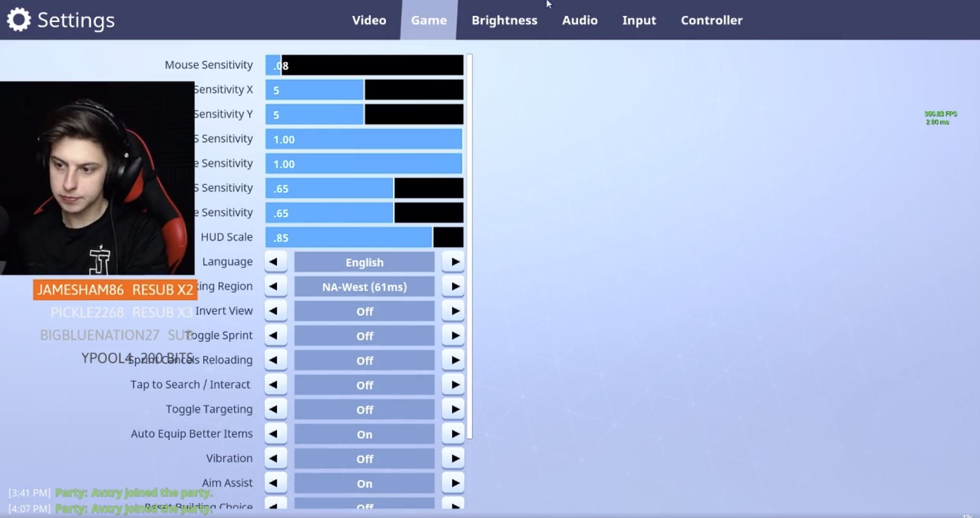Click right arrow for Invert View
Screen dimensions: 980x518
click(x=453, y=311)
